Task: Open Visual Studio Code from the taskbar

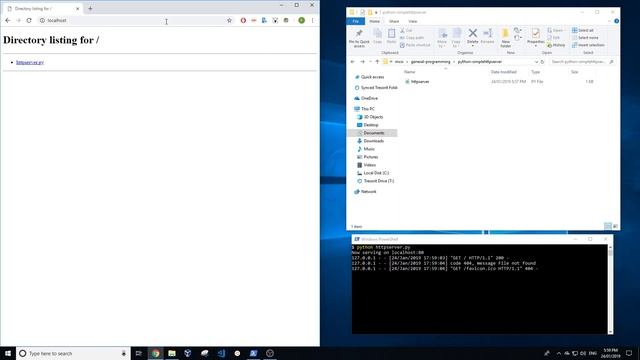Action: [221, 353]
